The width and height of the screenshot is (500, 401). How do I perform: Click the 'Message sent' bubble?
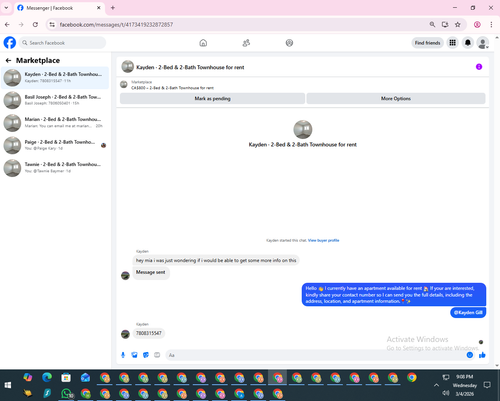(151, 272)
